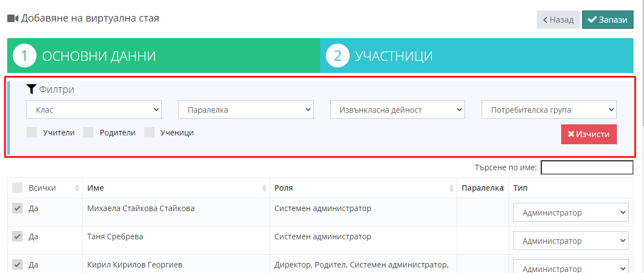The width and height of the screenshot is (644, 273).
Task: Expand the Извънкласна дейност dropdown
Action: pyautogui.click(x=398, y=109)
